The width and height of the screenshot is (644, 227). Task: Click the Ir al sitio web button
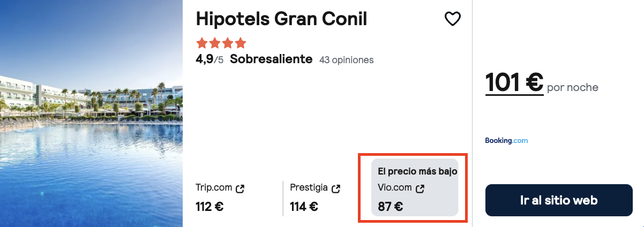click(x=559, y=200)
